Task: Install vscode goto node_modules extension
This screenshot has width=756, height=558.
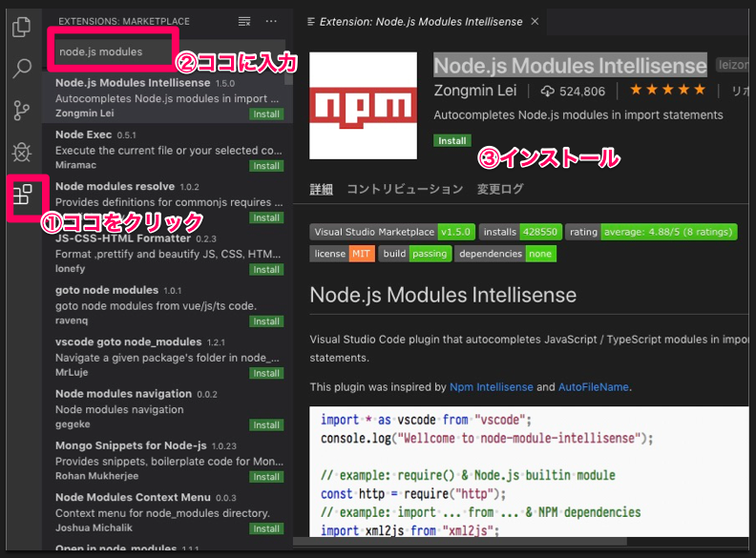Action: click(266, 373)
